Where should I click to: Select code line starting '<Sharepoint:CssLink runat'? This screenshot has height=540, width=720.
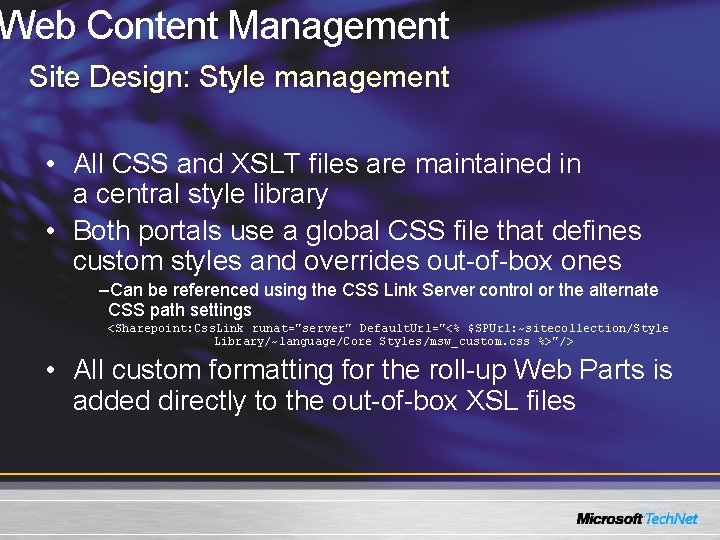click(x=388, y=328)
